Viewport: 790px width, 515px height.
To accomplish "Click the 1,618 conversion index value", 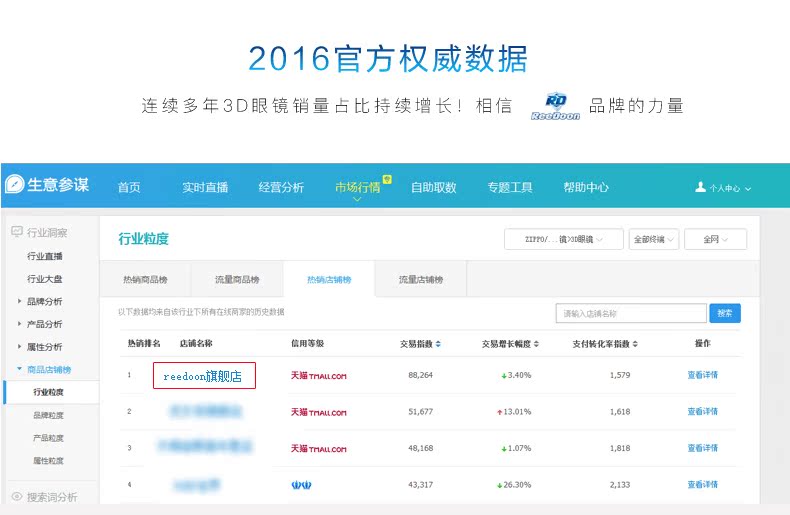I will [620, 412].
